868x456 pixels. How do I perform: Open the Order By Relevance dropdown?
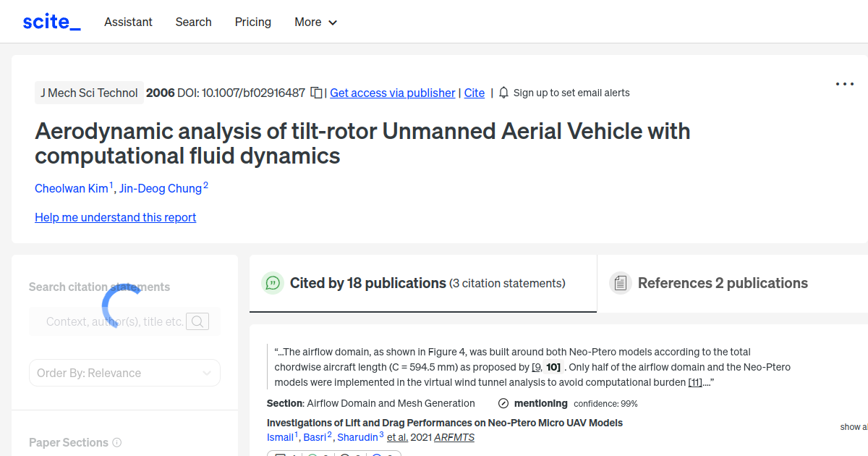coord(124,372)
